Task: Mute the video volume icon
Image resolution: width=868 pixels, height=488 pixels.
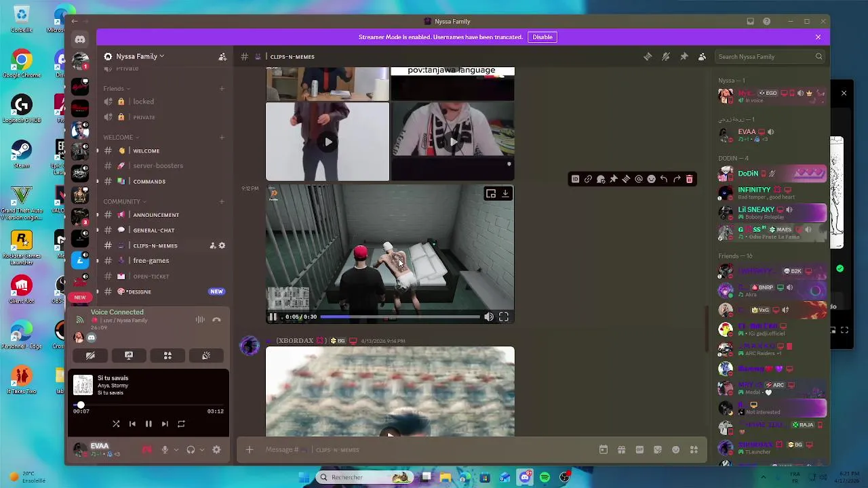Action: click(489, 317)
